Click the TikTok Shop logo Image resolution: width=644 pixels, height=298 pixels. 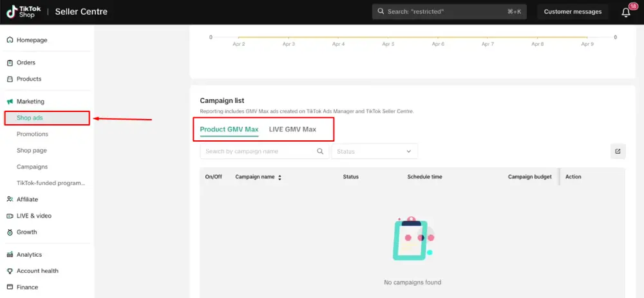pyautogui.click(x=23, y=12)
